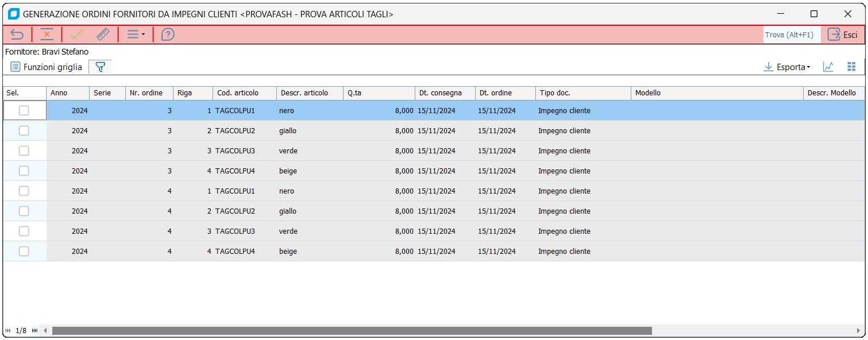
Task: Go to the last record navigation arrow
Action: [x=34, y=331]
